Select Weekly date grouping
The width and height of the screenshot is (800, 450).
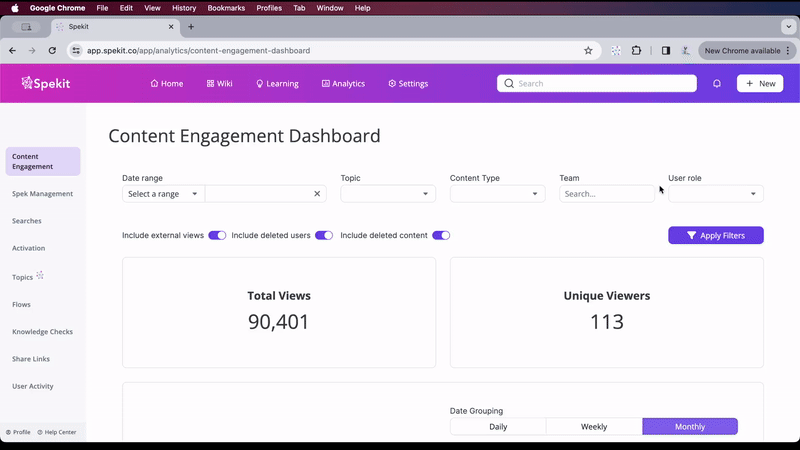coord(594,427)
